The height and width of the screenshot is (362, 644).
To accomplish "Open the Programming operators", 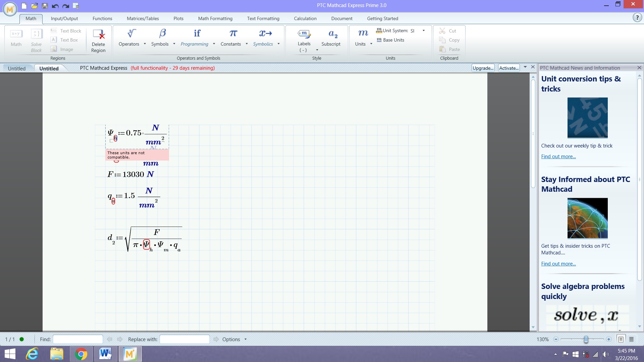I will coord(195,38).
